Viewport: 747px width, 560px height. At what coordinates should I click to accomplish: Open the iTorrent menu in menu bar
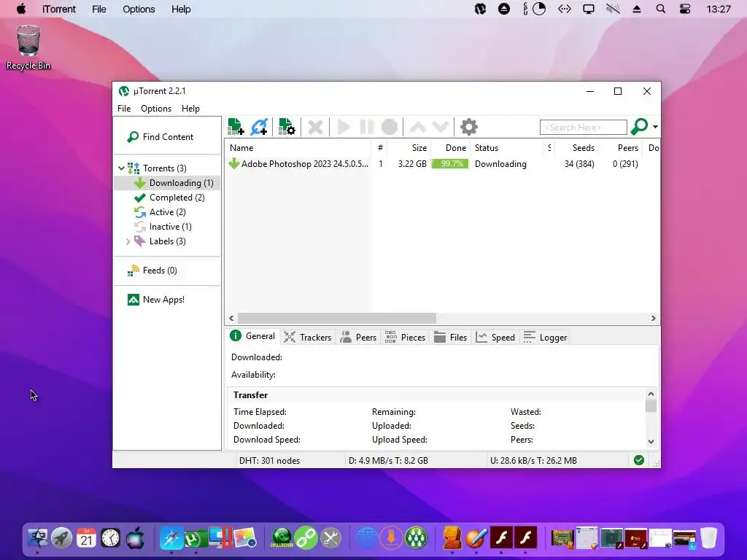pyautogui.click(x=58, y=9)
